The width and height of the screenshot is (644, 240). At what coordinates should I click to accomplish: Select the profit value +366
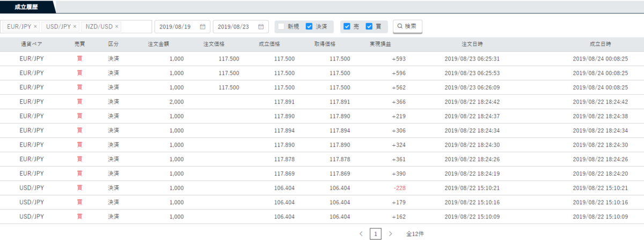[x=399, y=102]
